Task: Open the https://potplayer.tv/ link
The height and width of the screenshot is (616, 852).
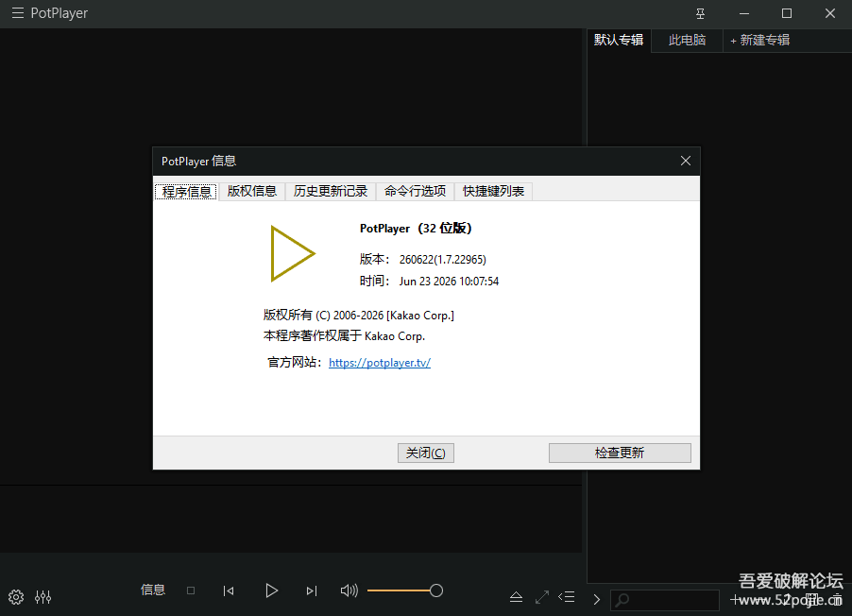Action: click(380, 363)
